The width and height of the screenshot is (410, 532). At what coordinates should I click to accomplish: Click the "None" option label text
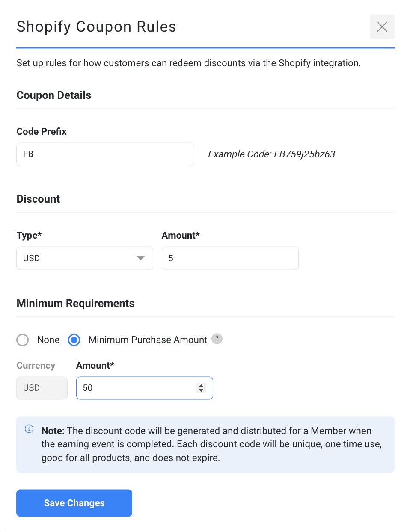click(48, 340)
